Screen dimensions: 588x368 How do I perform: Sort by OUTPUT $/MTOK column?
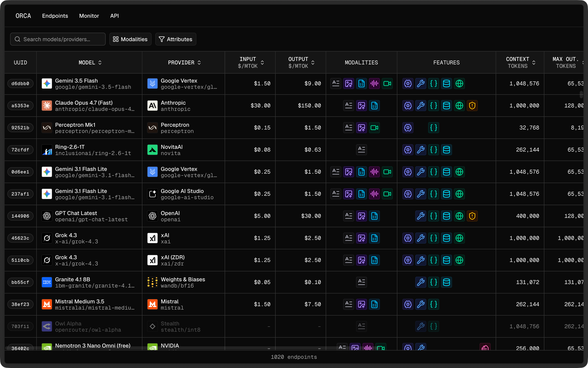[x=301, y=62]
